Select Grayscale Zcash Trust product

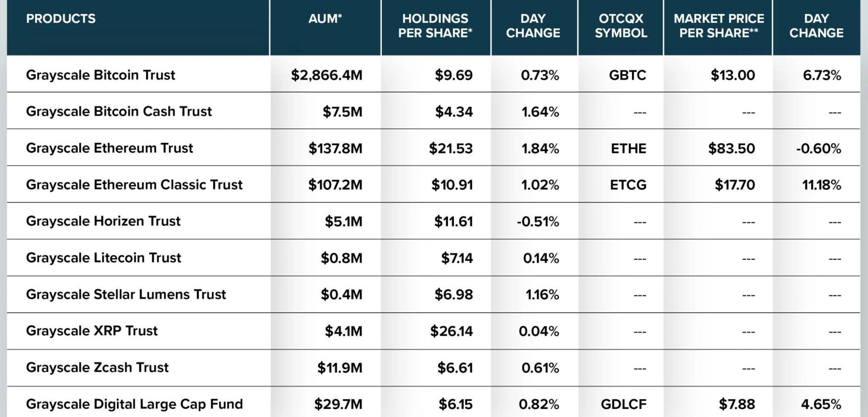click(97, 367)
